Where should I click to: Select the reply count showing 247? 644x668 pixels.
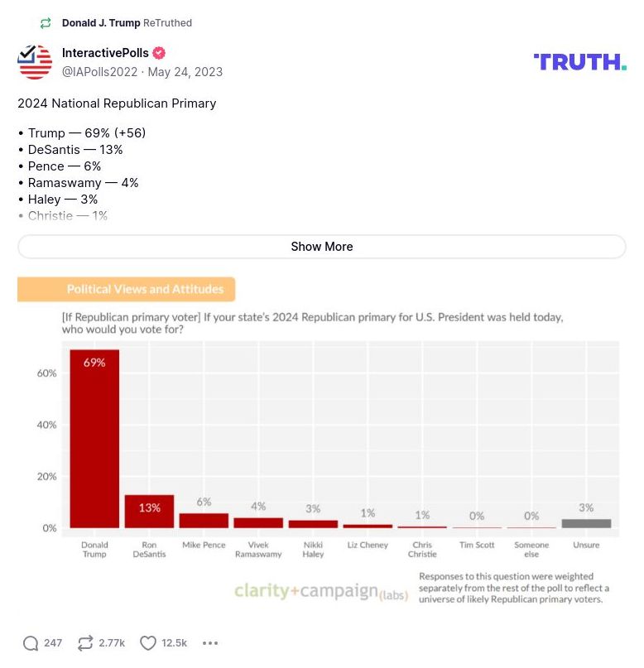(53, 642)
